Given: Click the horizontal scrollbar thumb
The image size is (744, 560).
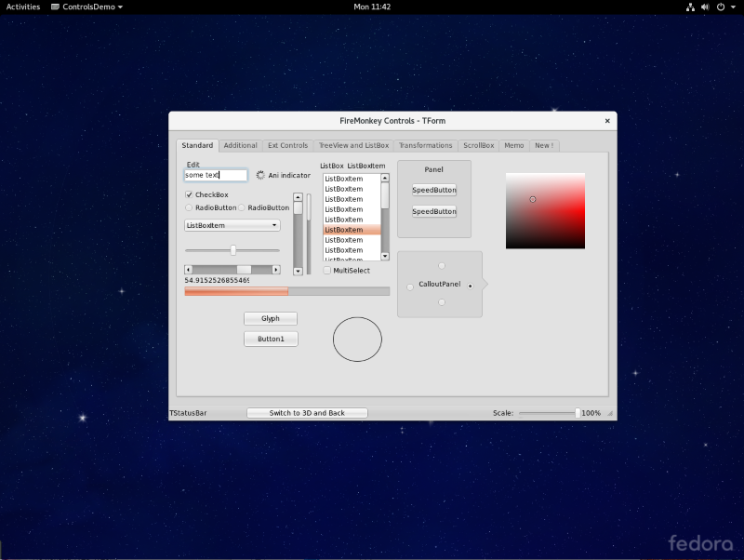Looking at the screenshot, I should coord(244,270).
